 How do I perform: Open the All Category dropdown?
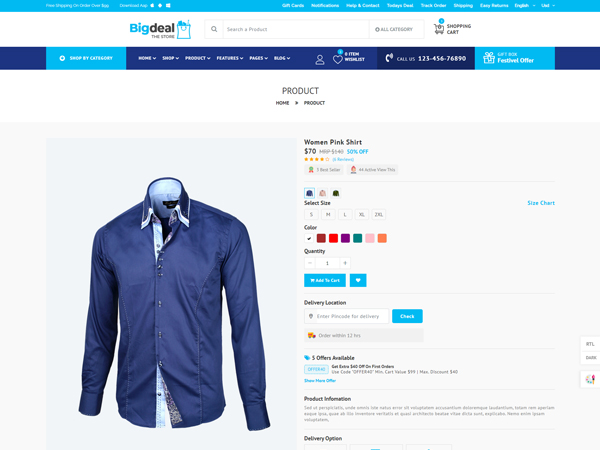(394, 29)
